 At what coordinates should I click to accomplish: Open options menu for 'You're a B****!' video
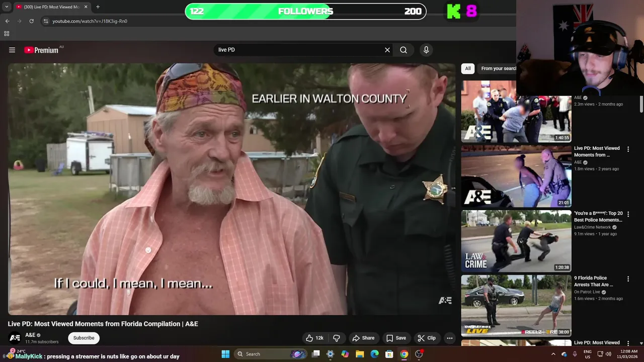628,214
